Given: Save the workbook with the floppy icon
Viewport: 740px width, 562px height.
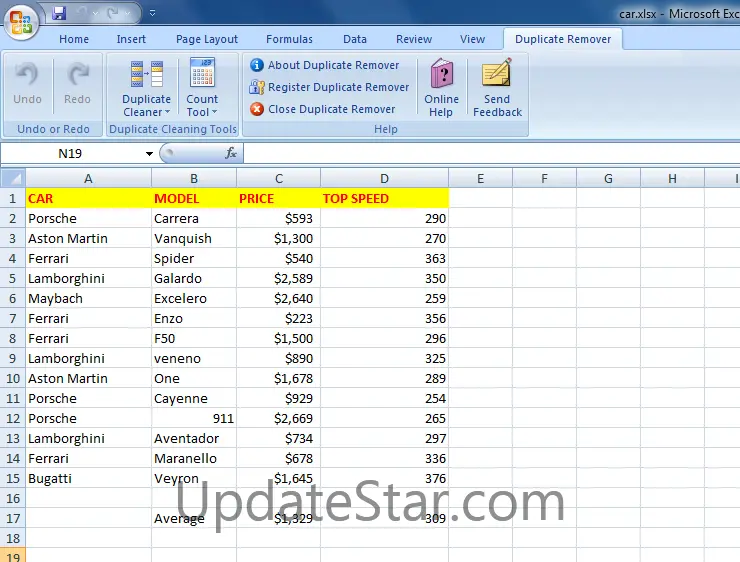Looking at the screenshot, I should pos(59,13).
